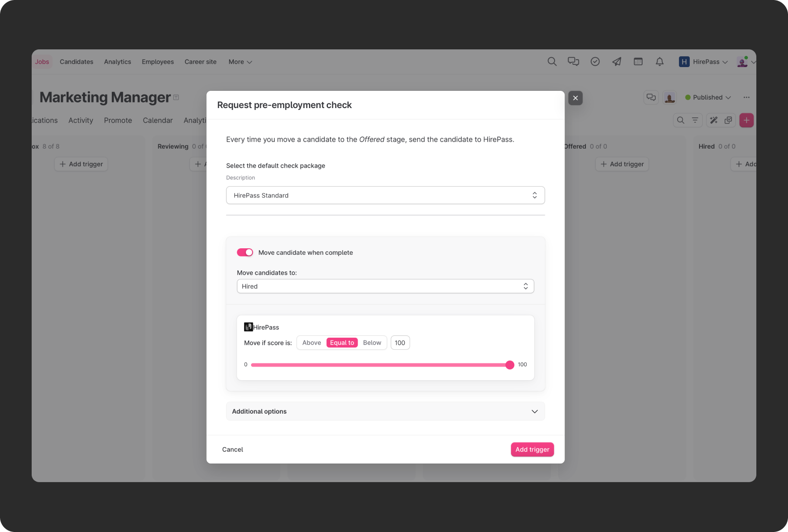The height and width of the screenshot is (532, 788).
Task: Add trigger under the Offered column
Action: point(622,164)
